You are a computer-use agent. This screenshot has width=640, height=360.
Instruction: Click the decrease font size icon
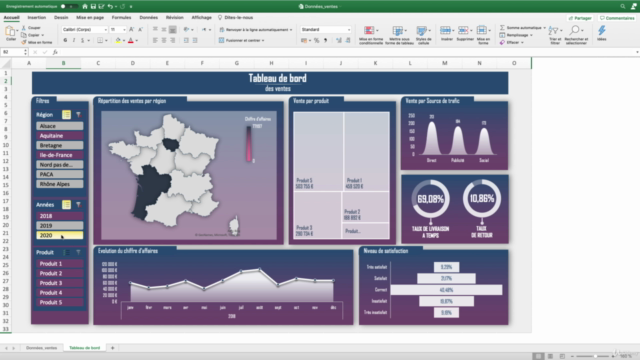pos(140,29)
